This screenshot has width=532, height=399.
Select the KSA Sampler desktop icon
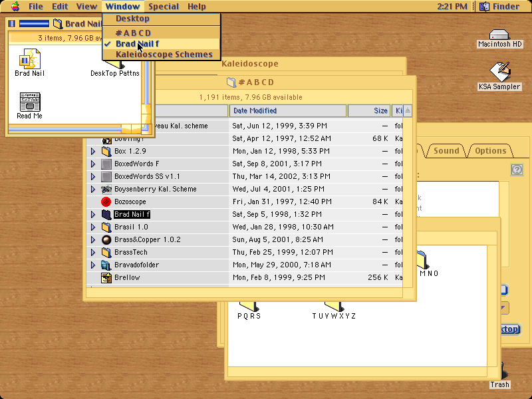(500, 72)
